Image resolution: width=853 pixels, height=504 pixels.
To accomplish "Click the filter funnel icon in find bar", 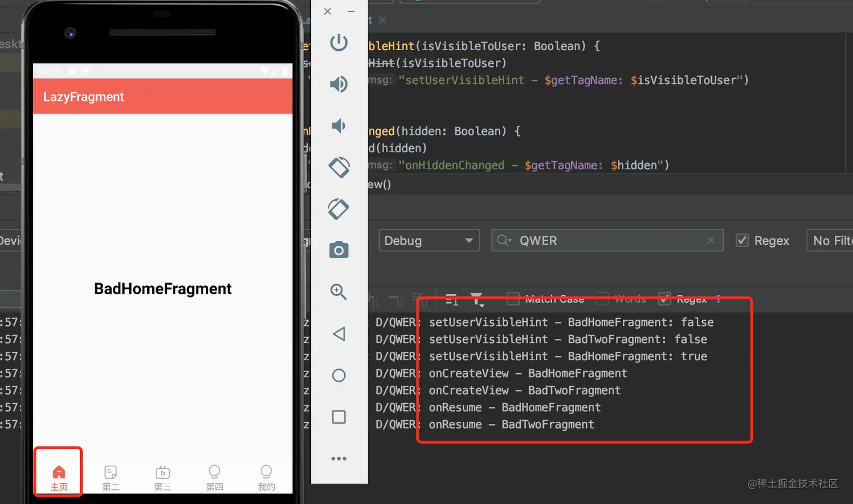I will coord(477,300).
